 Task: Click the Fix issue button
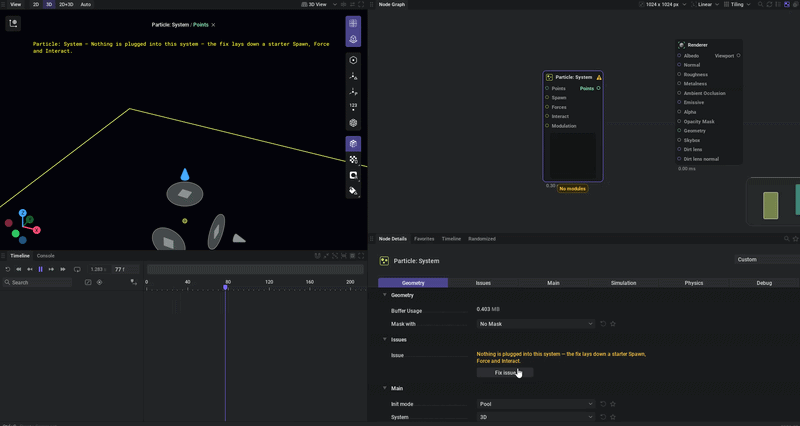click(x=505, y=373)
